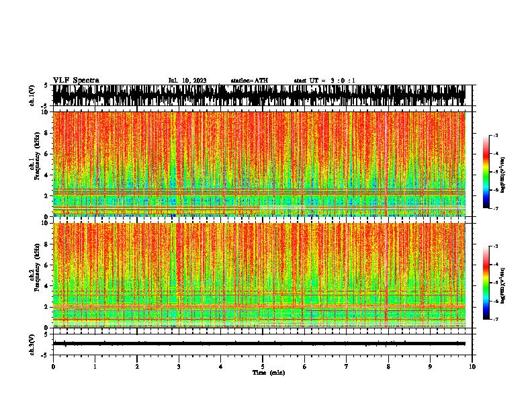Click the 6 tick label on Time axis
Screen dimensions: 532x411
pos(305,367)
